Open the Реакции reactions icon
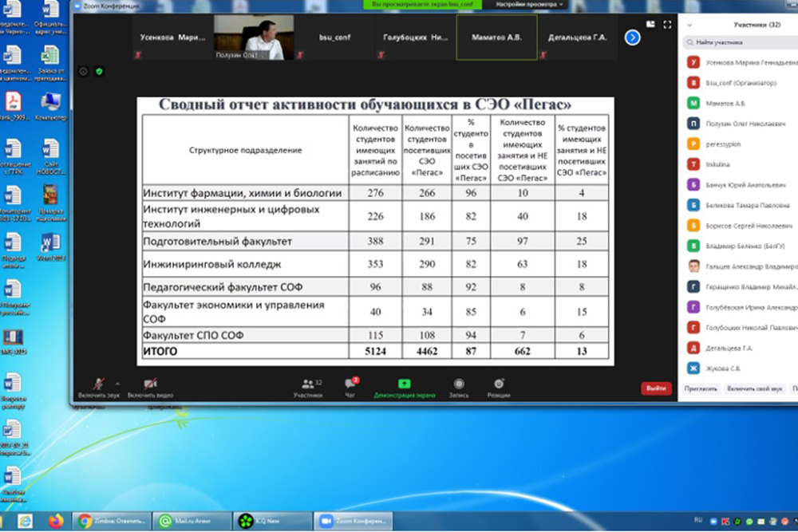The image size is (798, 532). [x=499, y=384]
